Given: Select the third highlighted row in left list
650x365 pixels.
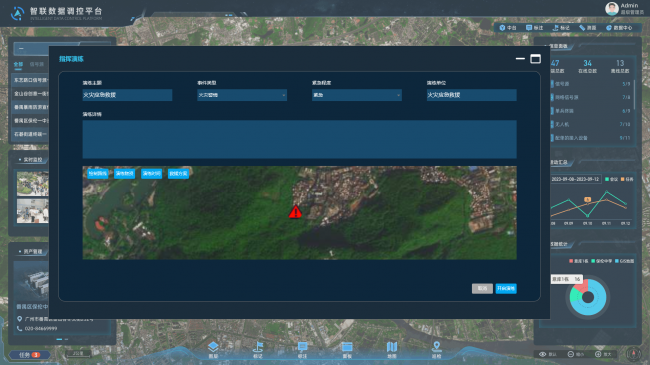Looking at the screenshot, I should 31,107.
